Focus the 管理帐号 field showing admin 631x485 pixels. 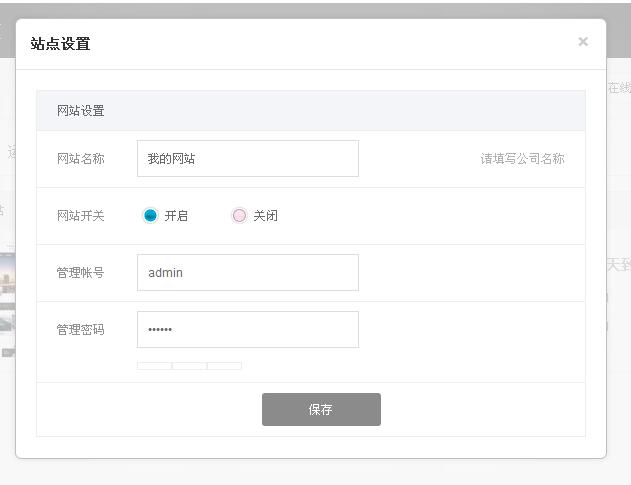click(x=247, y=272)
